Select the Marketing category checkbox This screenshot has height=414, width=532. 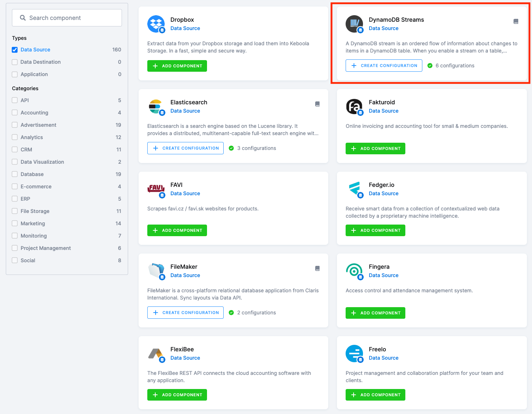(15, 223)
